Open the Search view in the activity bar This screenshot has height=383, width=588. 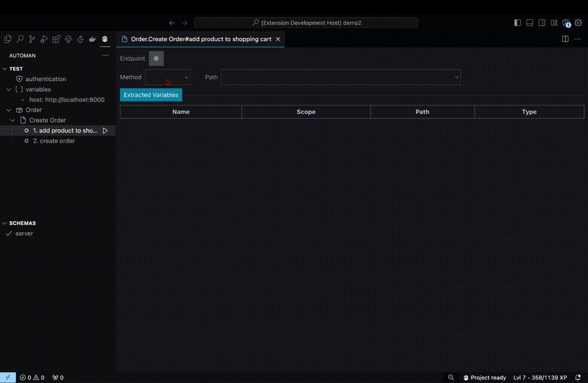tap(20, 39)
